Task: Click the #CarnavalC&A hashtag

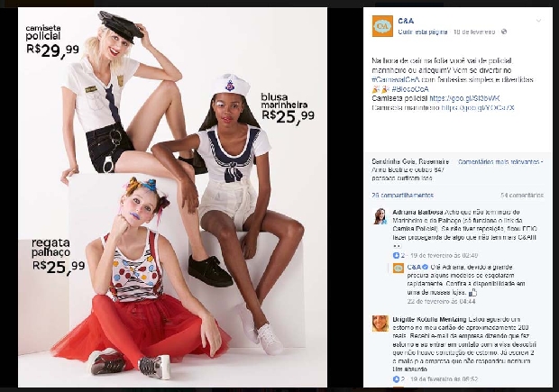Action: coord(396,79)
